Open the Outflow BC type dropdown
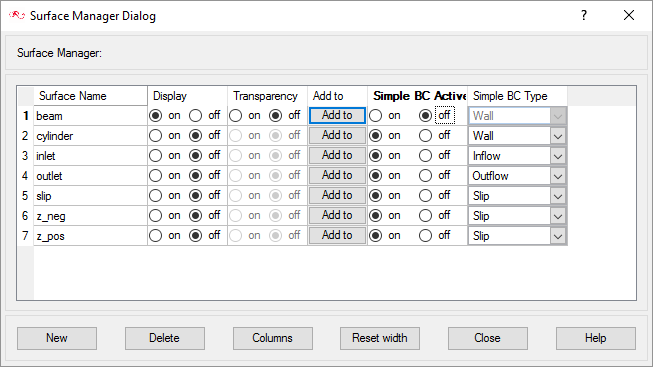Screen dimensions: 653x367 tap(558, 176)
